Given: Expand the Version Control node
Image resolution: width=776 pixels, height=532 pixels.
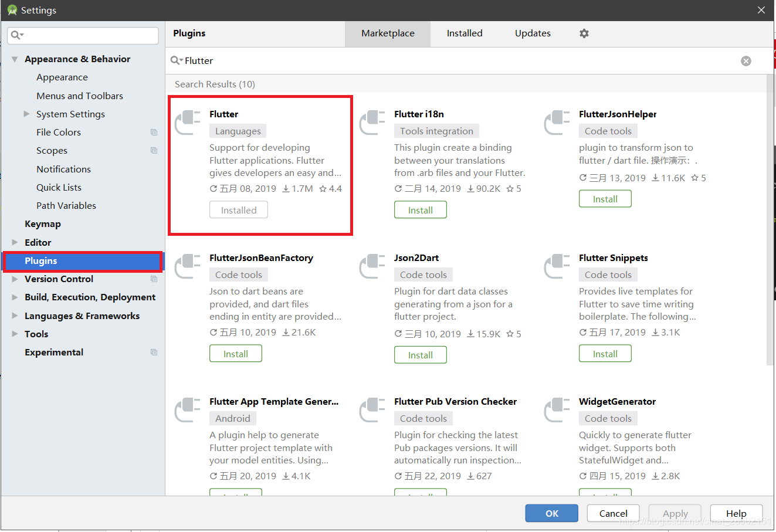Looking at the screenshot, I should (15, 279).
